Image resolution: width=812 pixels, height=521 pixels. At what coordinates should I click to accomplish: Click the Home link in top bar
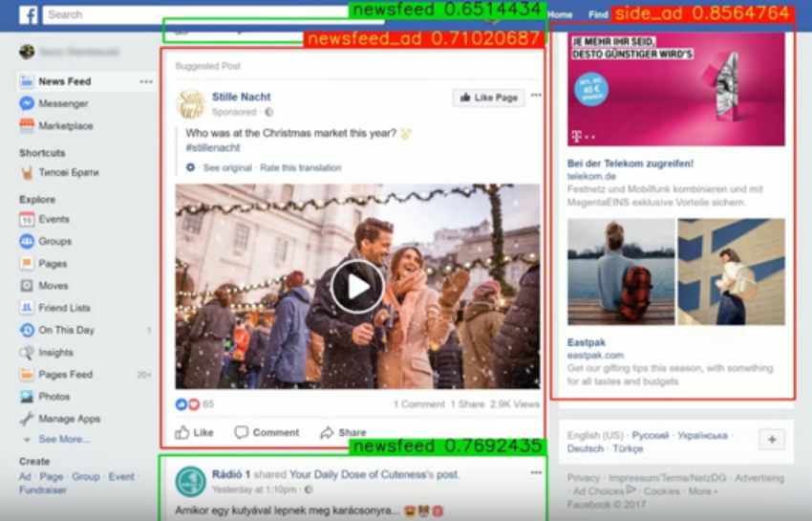(560, 15)
